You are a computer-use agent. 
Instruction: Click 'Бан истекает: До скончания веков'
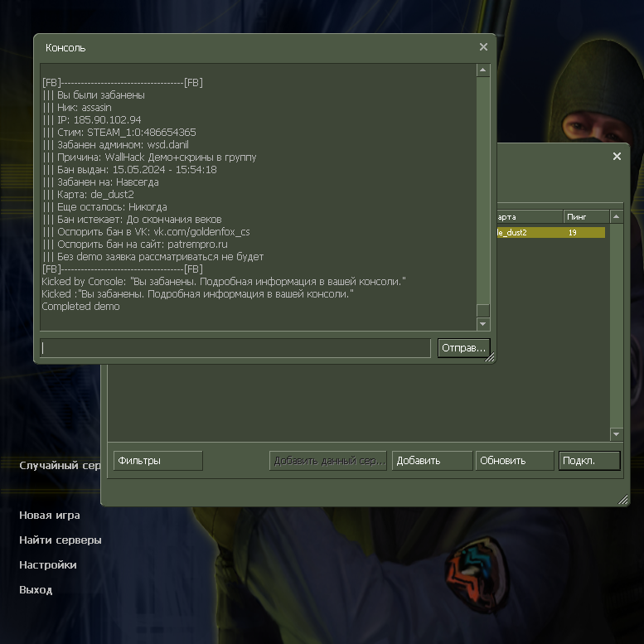coord(132,220)
